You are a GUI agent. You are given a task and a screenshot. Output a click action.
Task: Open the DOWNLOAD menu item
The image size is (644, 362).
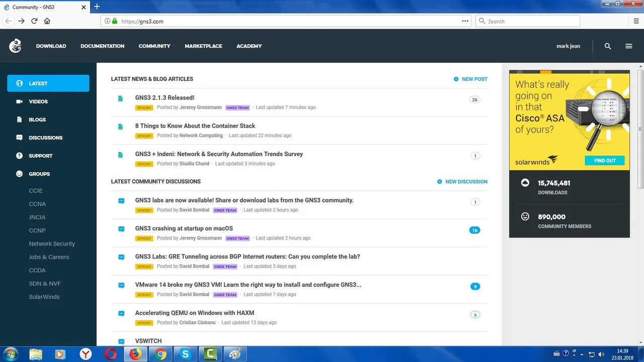[51, 46]
